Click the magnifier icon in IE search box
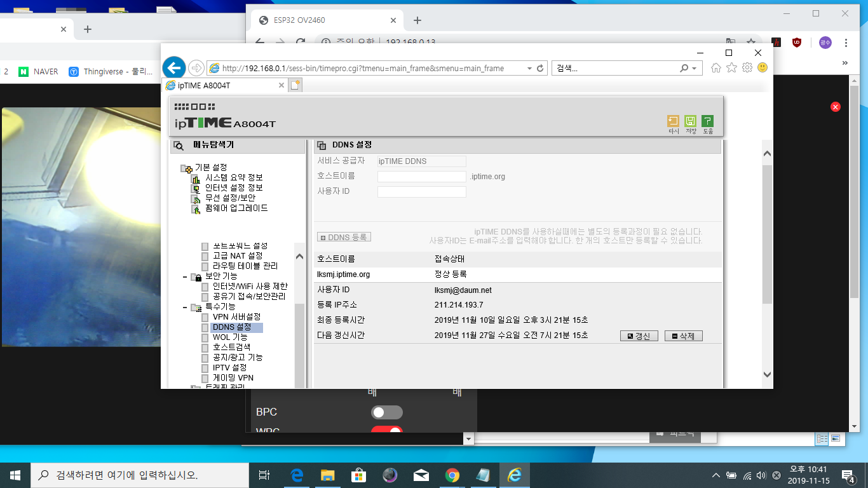This screenshot has width=868, height=488. tap(684, 69)
